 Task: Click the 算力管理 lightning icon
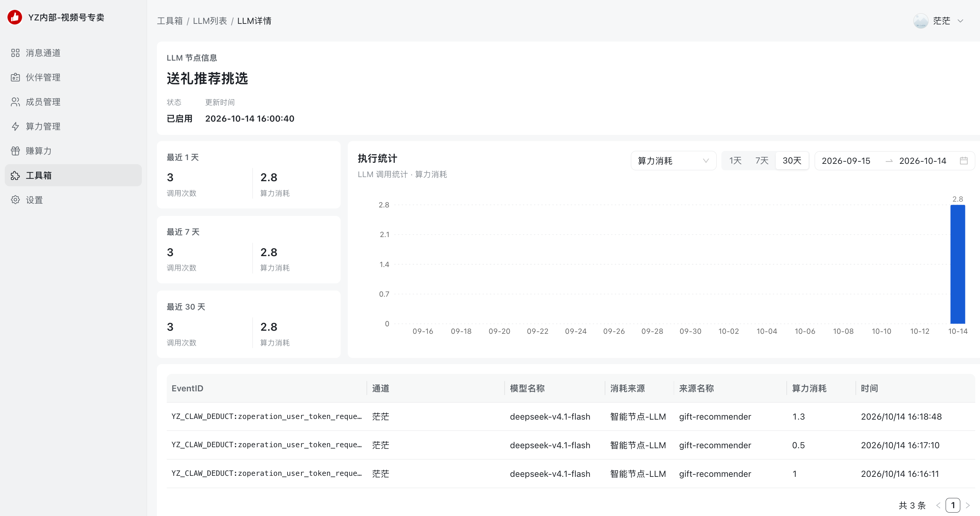click(15, 126)
